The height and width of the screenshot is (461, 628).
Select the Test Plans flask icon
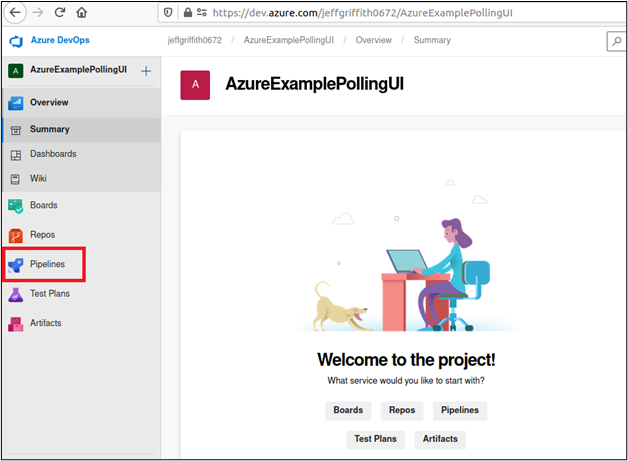16,294
